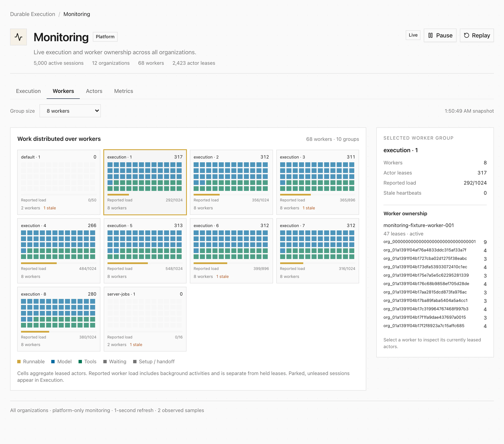Select worker monitoring-fixture-worker-001
Viewport: 504px width, 444px height.
419,225
